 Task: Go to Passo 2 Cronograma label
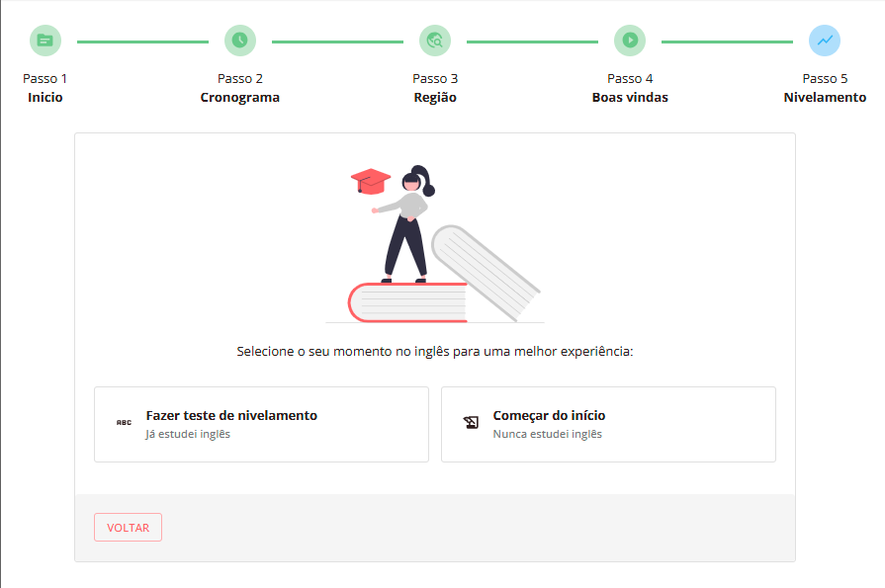[x=240, y=88]
